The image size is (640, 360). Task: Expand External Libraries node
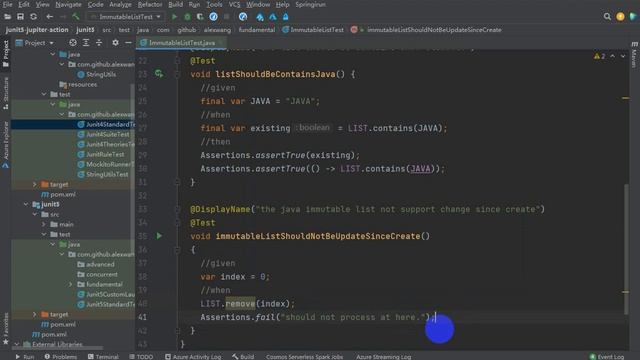[17, 344]
